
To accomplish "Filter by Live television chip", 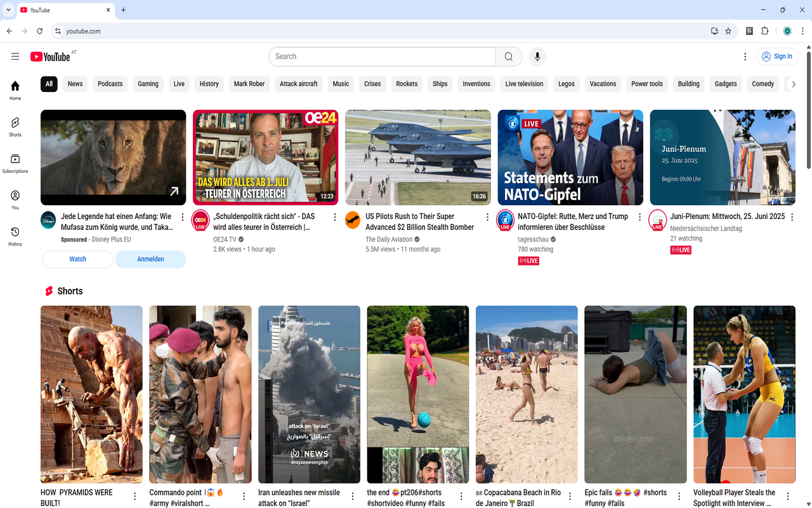I will (x=525, y=84).
